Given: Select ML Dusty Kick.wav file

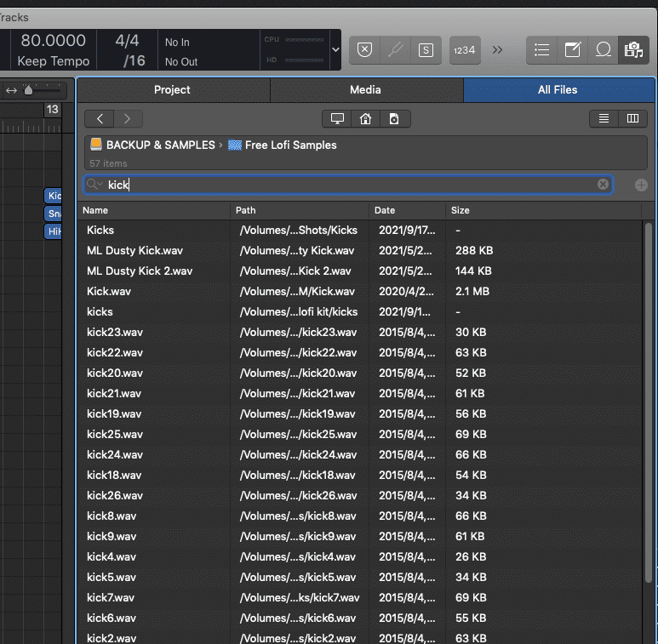Looking at the screenshot, I should 360,251.
